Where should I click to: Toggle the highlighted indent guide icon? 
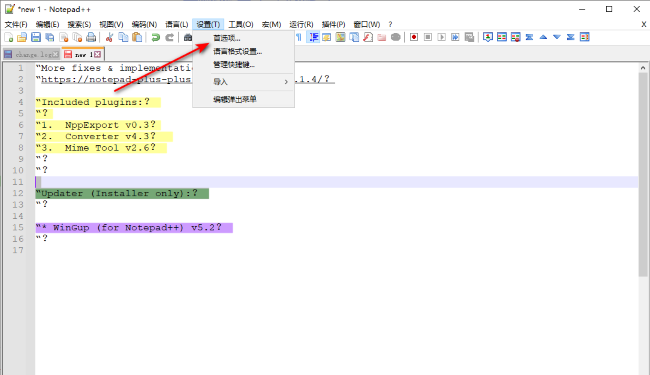coord(313,37)
